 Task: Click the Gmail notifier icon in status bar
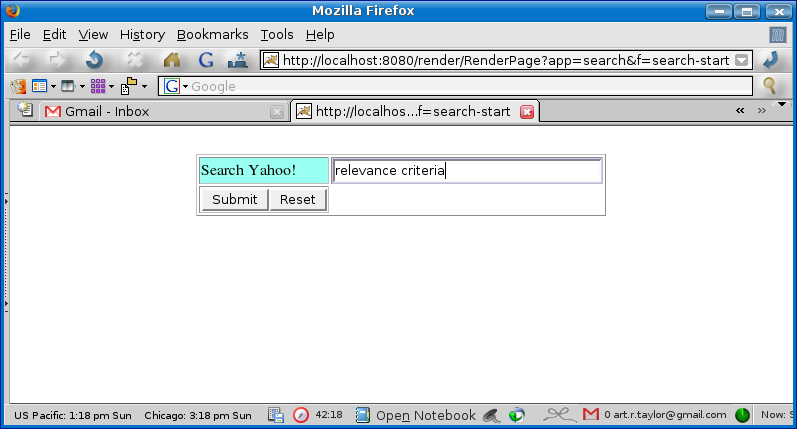(591, 414)
